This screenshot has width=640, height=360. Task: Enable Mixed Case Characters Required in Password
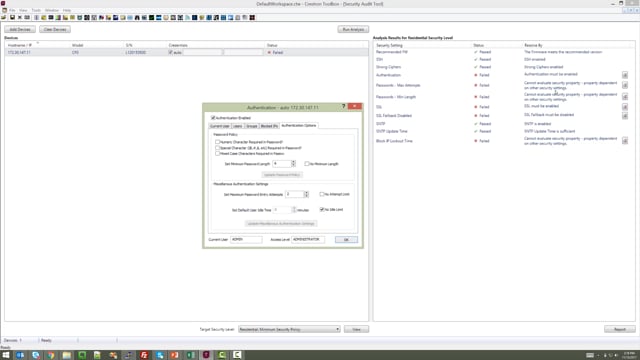tap(218, 153)
